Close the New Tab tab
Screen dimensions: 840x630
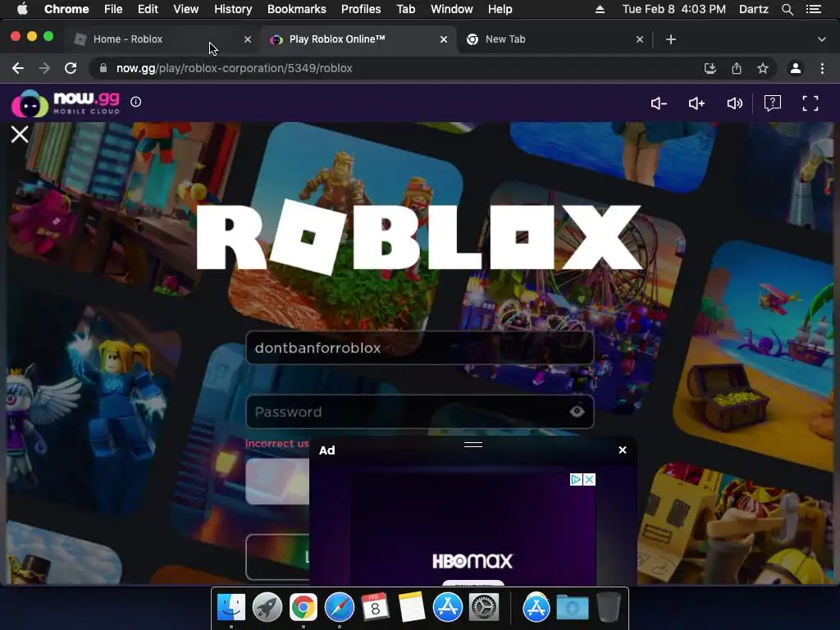coord(640,39)
